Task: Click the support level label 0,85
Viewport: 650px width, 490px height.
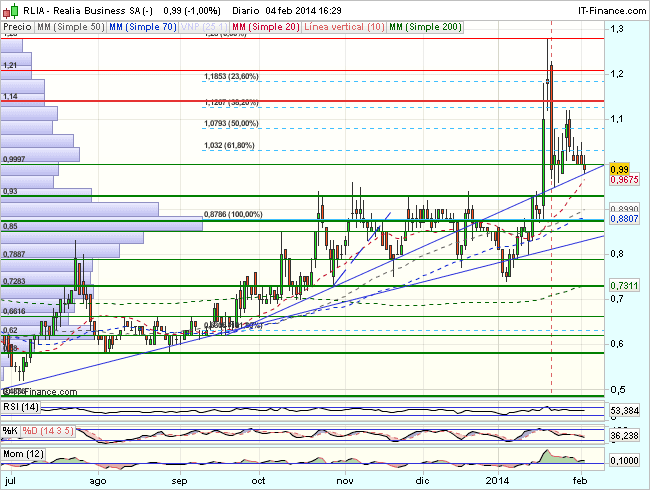Action: (x=10, y=226)
